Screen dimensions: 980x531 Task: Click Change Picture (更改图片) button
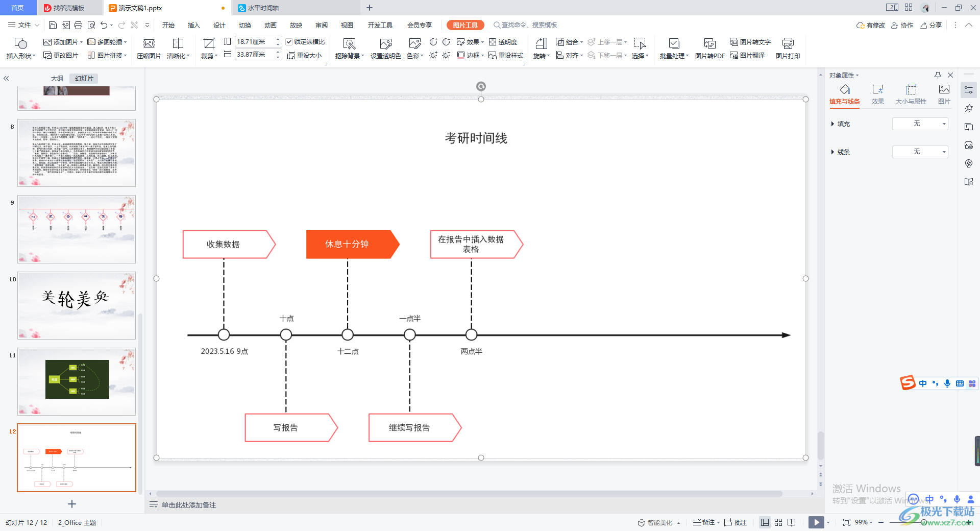(61, 55)
